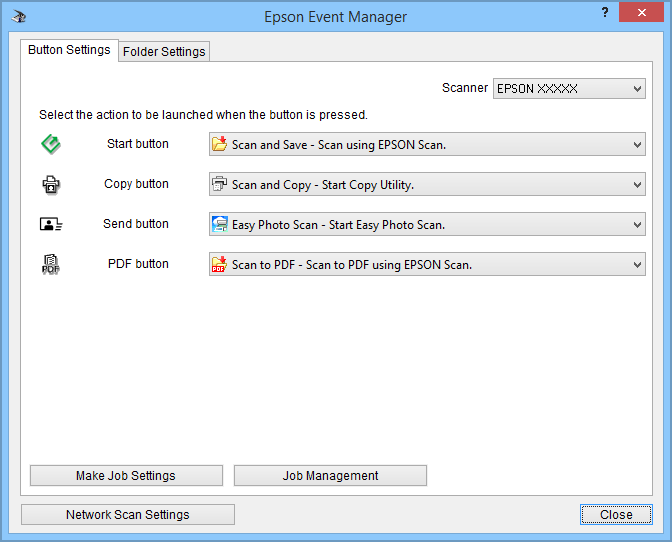Click the 'Scanner' label text
Screen dimensions: 672x542
[465, 88]
